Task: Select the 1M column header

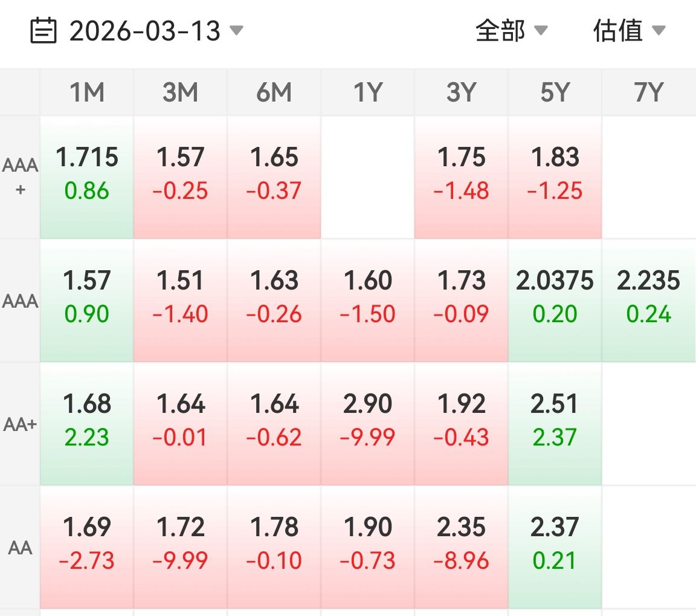Action: (x=85, y=92)
